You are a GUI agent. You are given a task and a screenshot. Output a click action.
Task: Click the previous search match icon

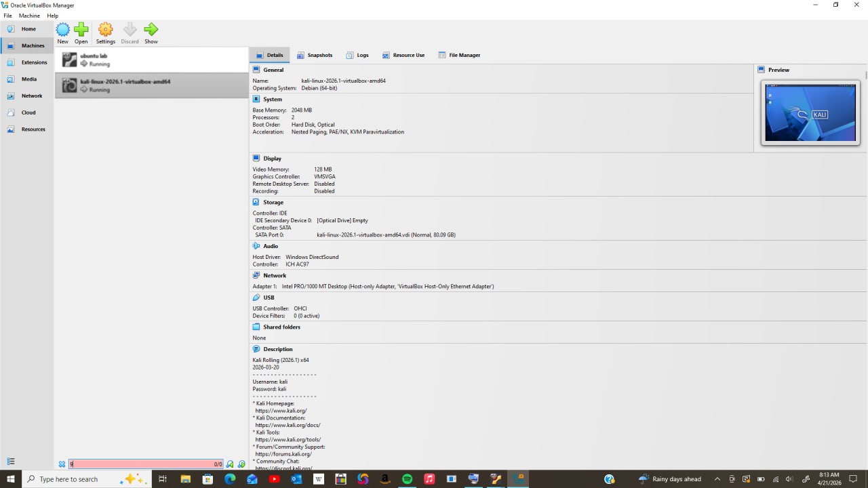(230, 464)
